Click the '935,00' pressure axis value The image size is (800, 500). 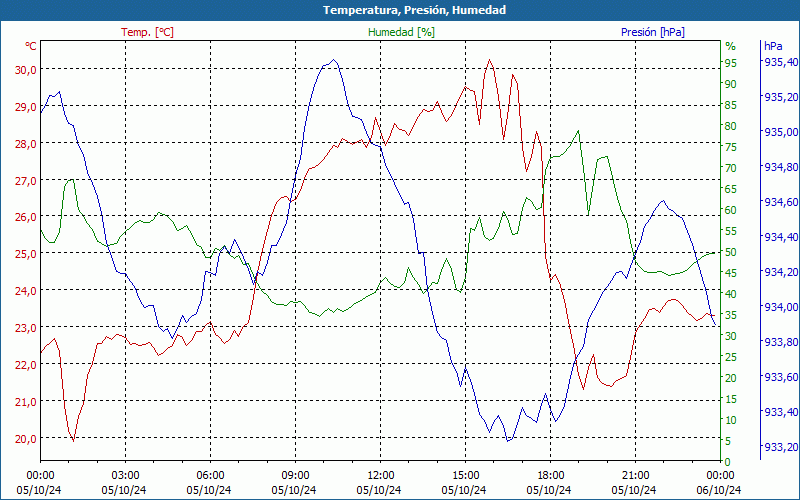pyautogui.click(x=781, y=132)
